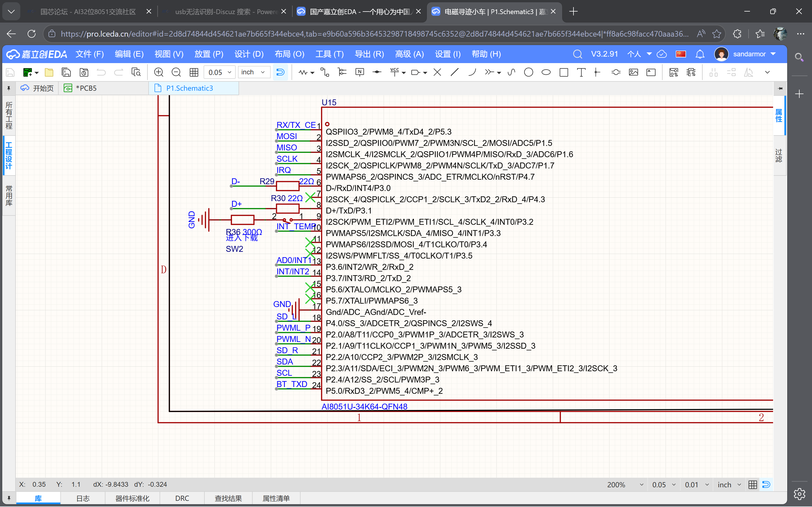Image resolution: width=812 pixels, height=507 pixels.
Task: Open the 属性 side panel
Action: (779, 116)
